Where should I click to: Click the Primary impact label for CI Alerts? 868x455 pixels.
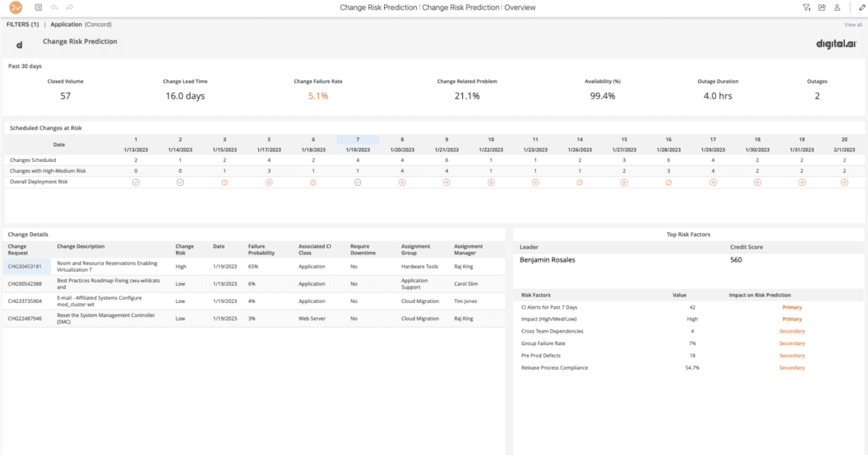(x=792, y=307)
